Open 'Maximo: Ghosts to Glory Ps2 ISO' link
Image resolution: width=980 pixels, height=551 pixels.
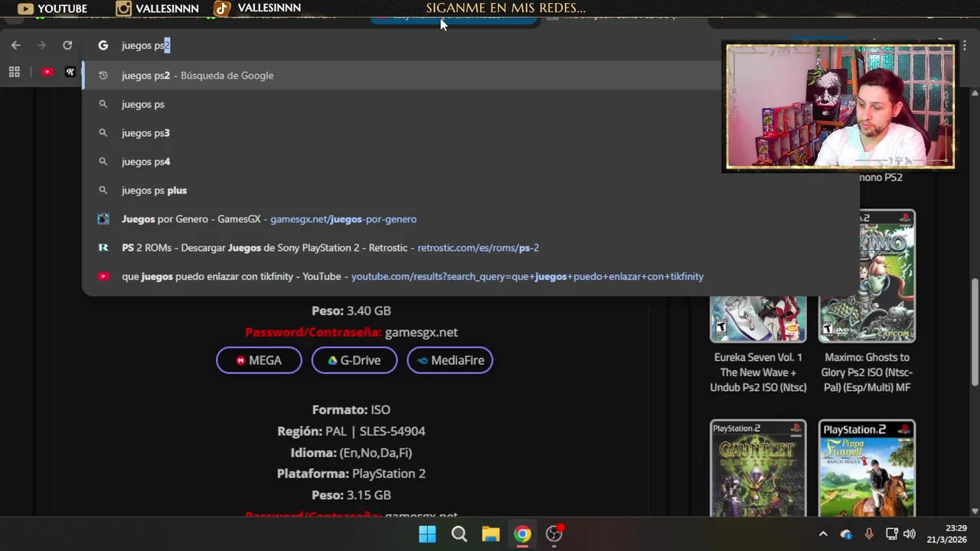(x=867, y=373)
